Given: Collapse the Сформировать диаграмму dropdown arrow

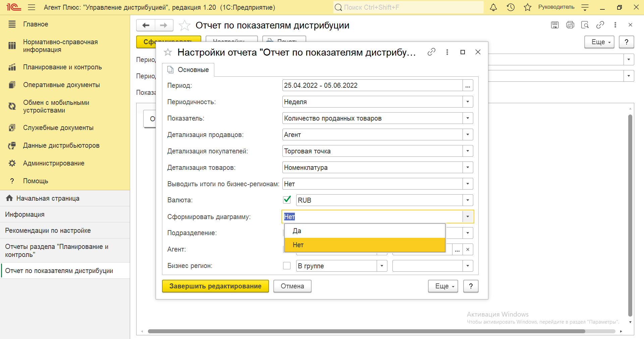Looking at the screenshot, I should (468, 217).
